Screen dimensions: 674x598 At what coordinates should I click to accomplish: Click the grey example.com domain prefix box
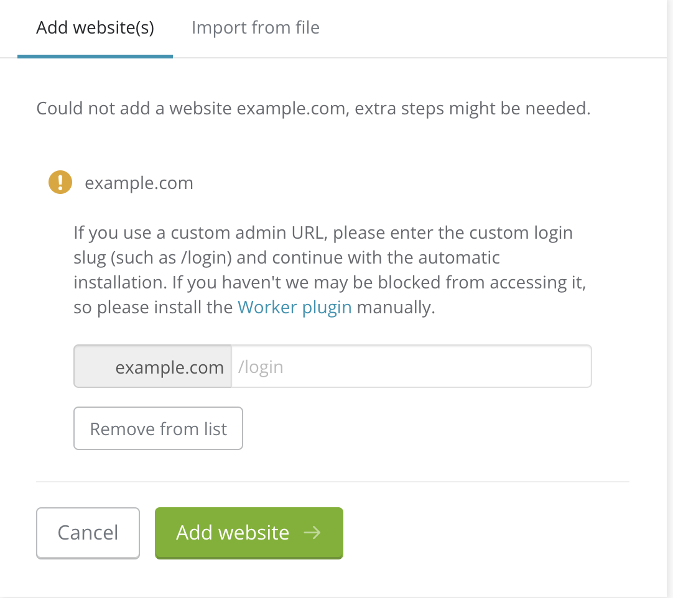pyautogui.click(x=153, y=367)
